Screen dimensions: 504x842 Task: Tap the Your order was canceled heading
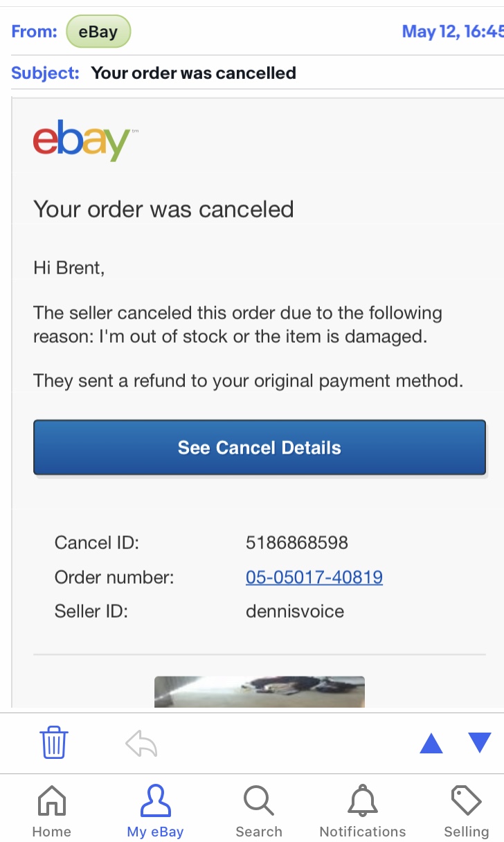[163, 209]
